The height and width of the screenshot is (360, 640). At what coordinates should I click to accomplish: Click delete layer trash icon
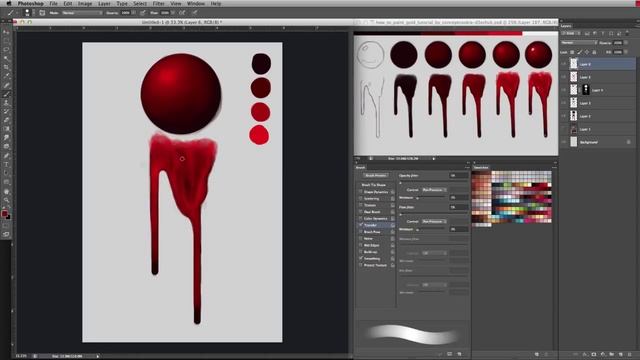click(x=630, y=354)
